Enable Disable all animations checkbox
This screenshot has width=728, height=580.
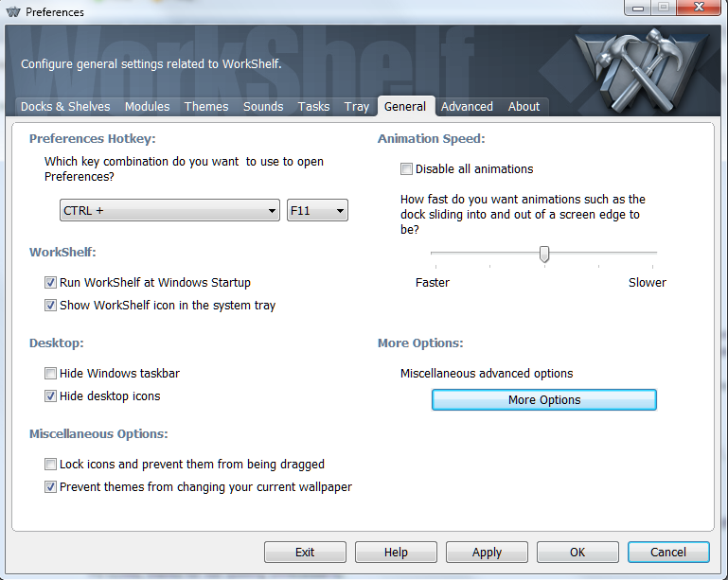407,169
